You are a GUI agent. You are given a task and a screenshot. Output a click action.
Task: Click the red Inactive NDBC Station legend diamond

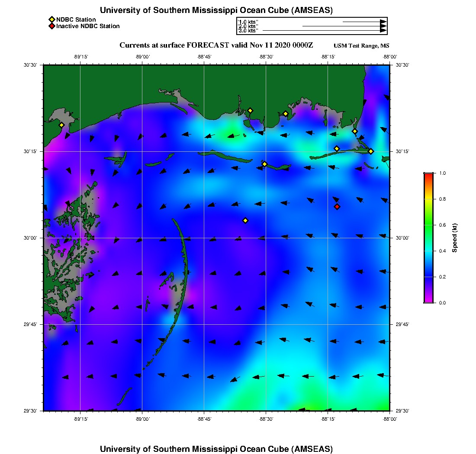(52, 26)
